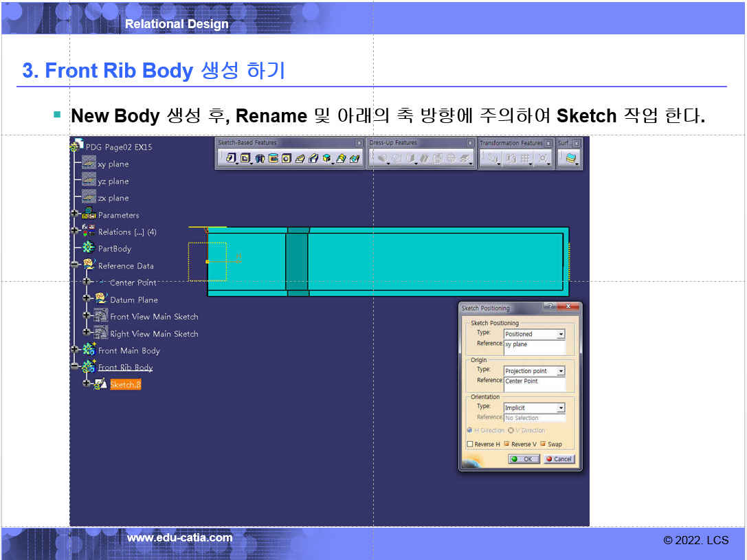Click OK in Sketch Positioning dialog
Image resolution: width=747 pixels, height=560 pixels.
[x=524, y=459]
